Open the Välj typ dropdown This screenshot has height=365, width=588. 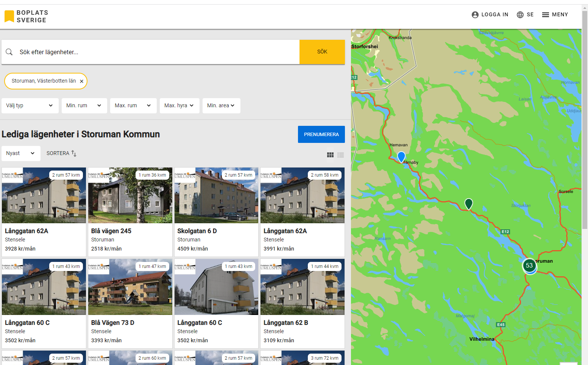click(30, 106)
